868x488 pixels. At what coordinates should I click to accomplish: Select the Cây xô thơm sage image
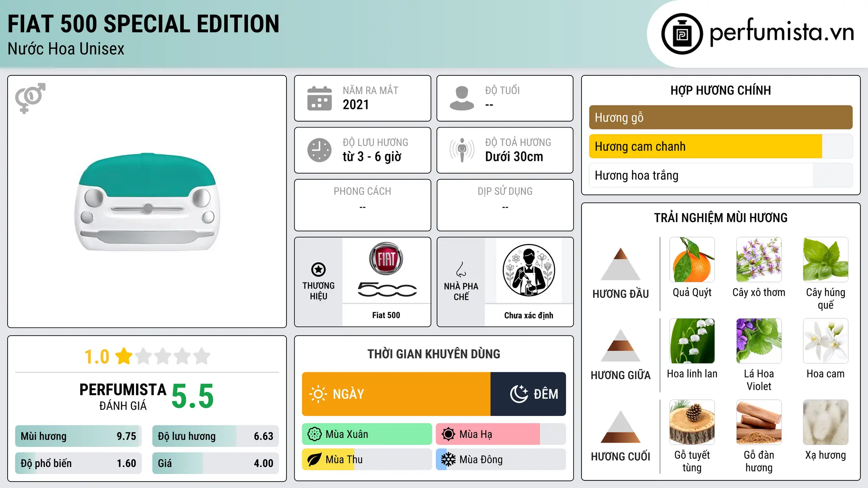(x=759, y=260)
